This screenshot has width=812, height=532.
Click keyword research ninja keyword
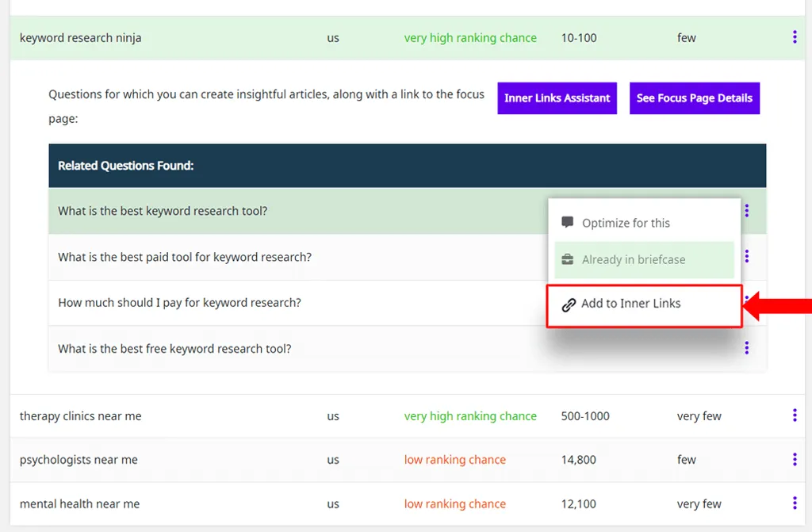(x=80, y=38)
